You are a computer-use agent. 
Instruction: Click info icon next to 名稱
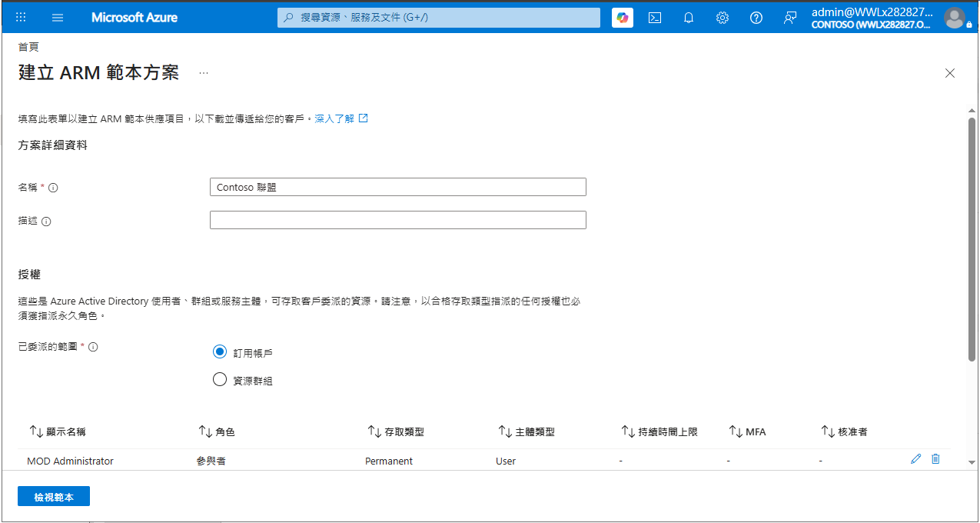coord(53,188)
